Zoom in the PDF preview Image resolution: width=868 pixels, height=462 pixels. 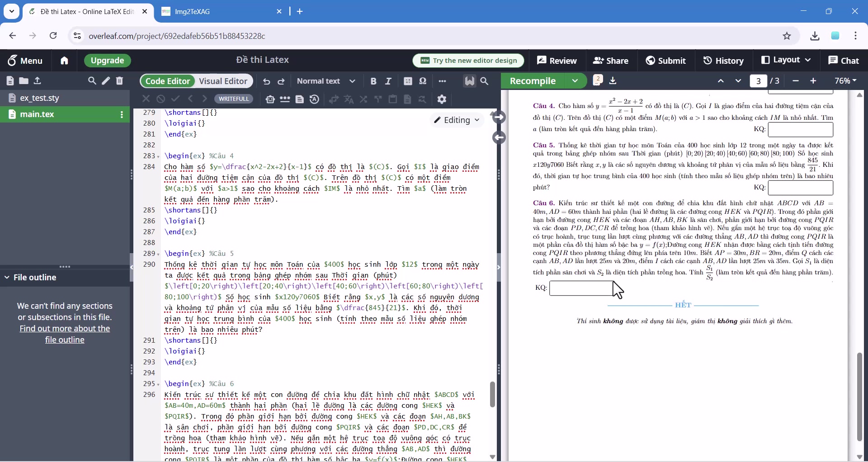tap(813, 81)
